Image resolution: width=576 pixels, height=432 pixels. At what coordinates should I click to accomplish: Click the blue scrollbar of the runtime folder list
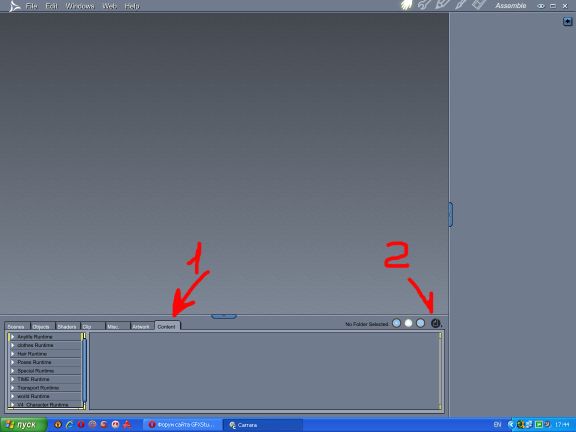click(84, 370)
